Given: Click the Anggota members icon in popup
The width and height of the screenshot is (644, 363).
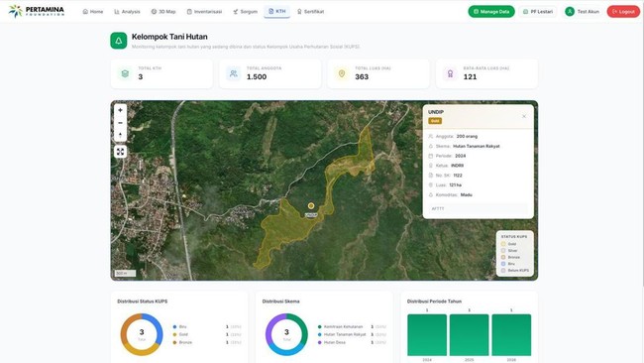Looking at the screenshot, I should point(430,136).
